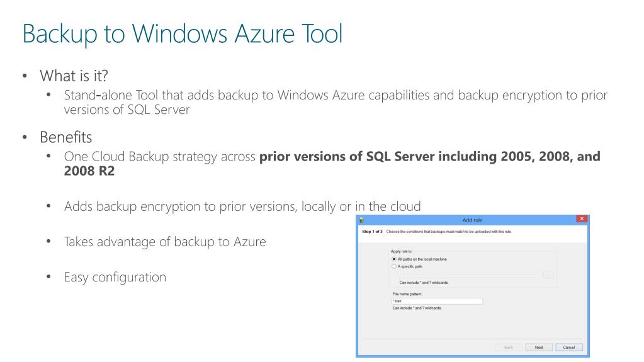This screenshot has height=362, width=644.
Task: Click the disabled Back button
Action: [509, 348]
